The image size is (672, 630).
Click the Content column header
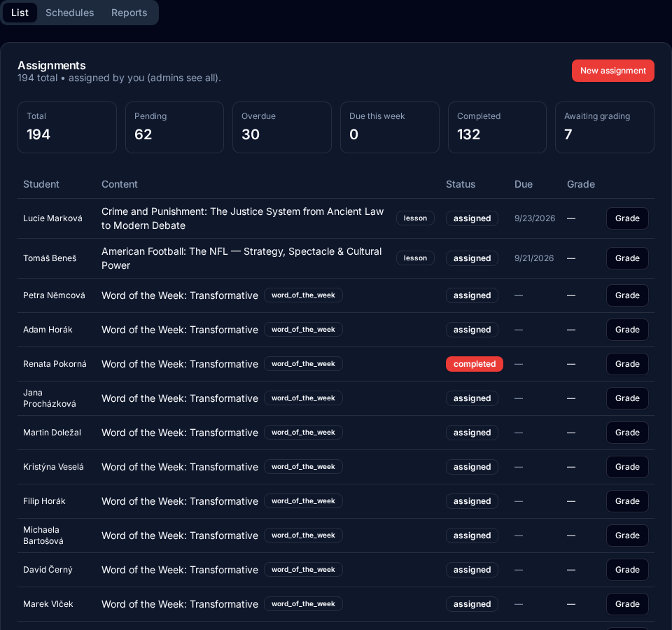(120, 184)
